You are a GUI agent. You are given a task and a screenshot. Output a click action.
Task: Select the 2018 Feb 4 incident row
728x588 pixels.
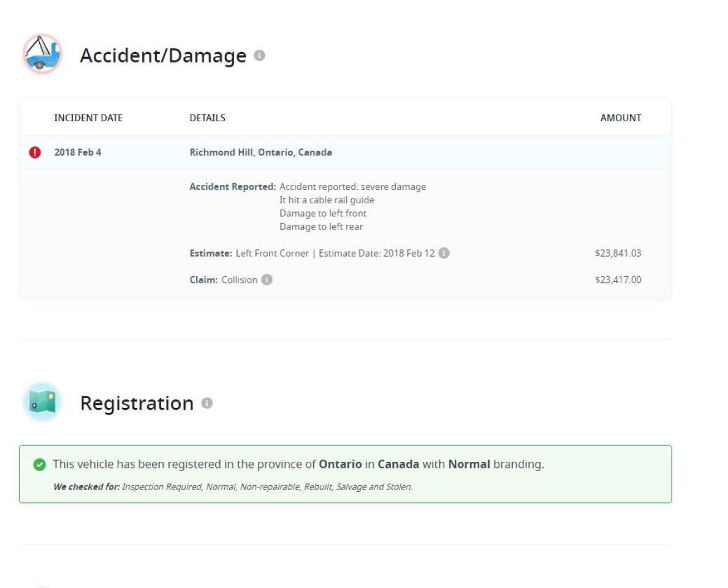346,153
